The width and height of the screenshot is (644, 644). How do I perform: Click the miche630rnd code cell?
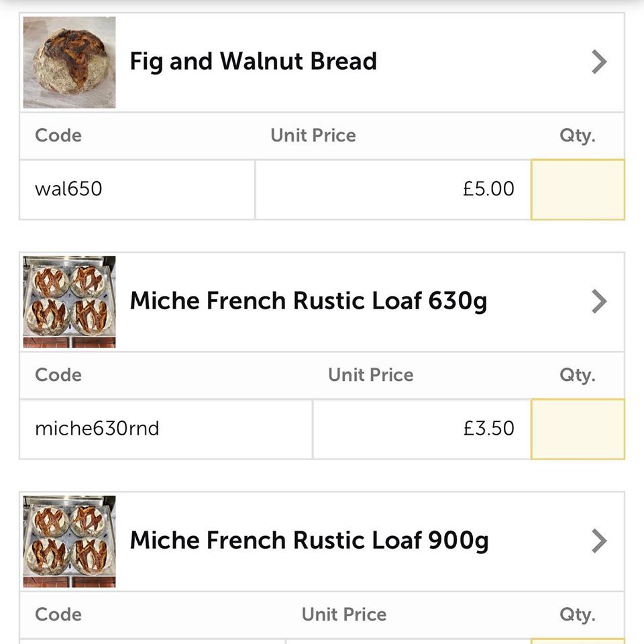pos(166,429)
